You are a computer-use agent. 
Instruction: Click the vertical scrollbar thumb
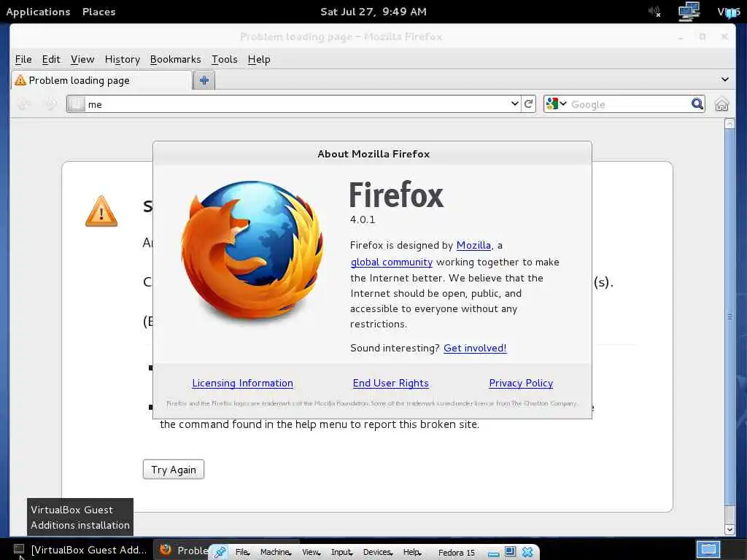(x=729, y=316)
